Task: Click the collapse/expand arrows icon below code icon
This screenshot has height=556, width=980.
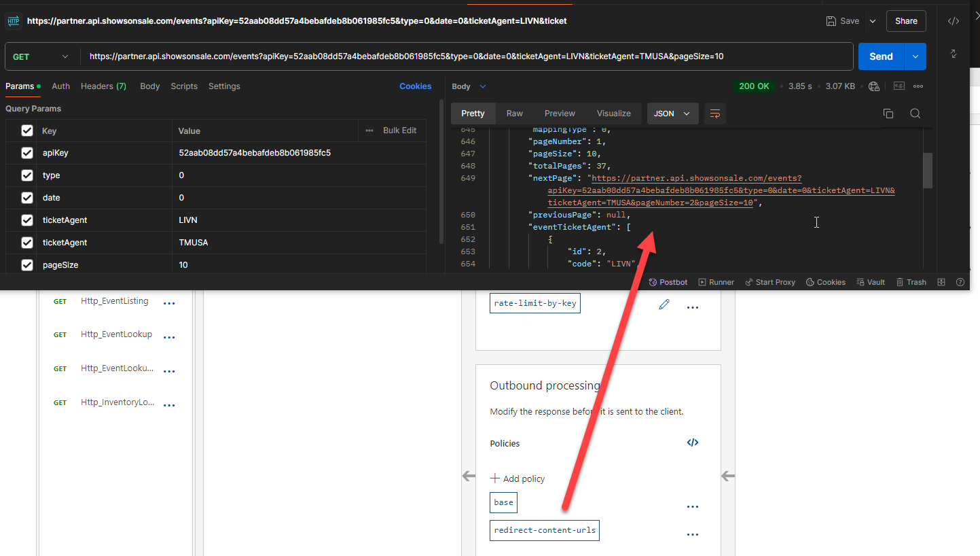Action: click(954, 54)
